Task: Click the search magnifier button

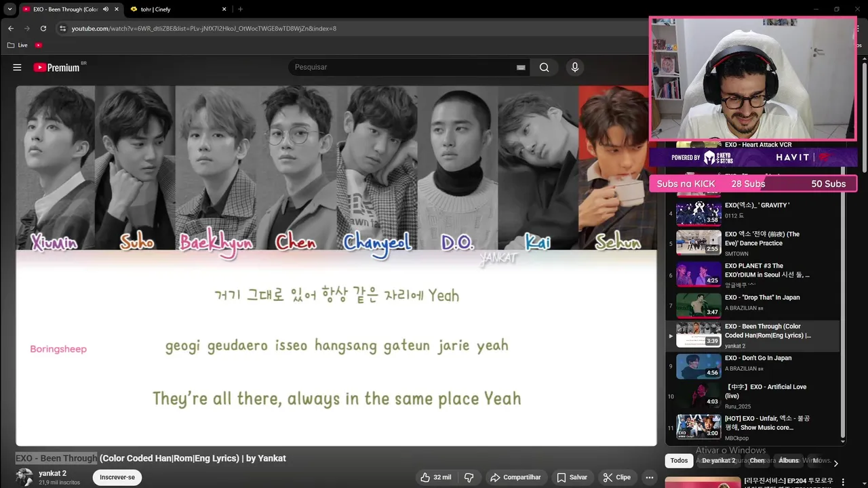Action: coord(545,67)
